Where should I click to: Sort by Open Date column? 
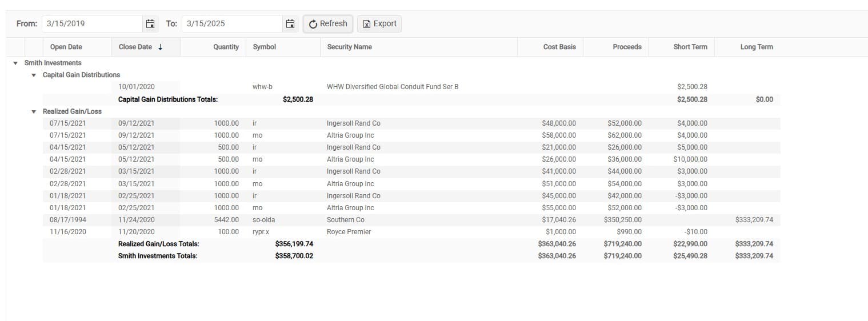click(77, 47)
